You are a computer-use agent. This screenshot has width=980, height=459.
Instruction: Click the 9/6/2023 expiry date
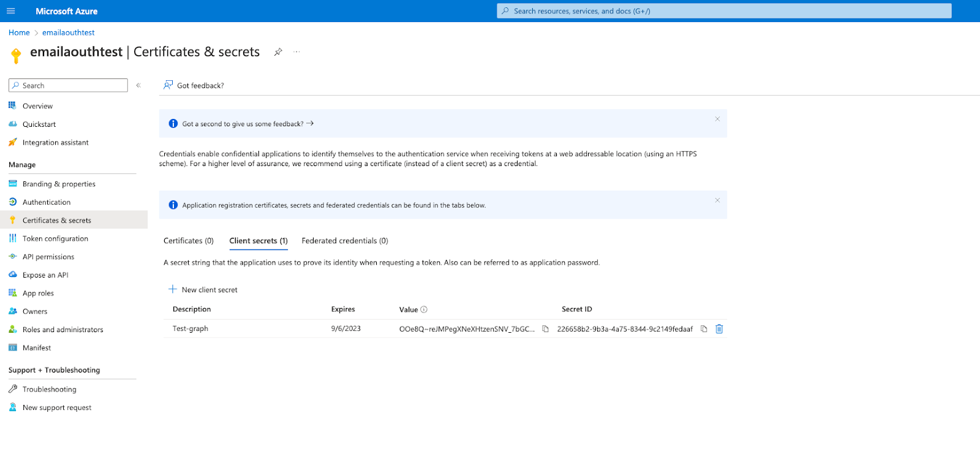(x=346, y=328)
